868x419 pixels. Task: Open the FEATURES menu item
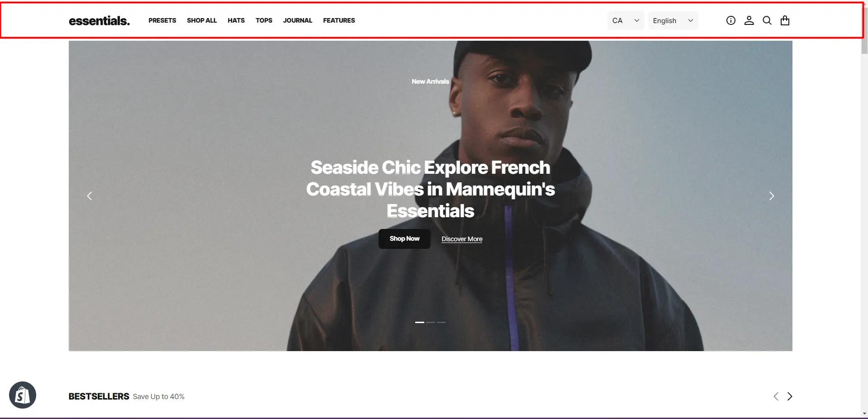click(x=339, y=20)
